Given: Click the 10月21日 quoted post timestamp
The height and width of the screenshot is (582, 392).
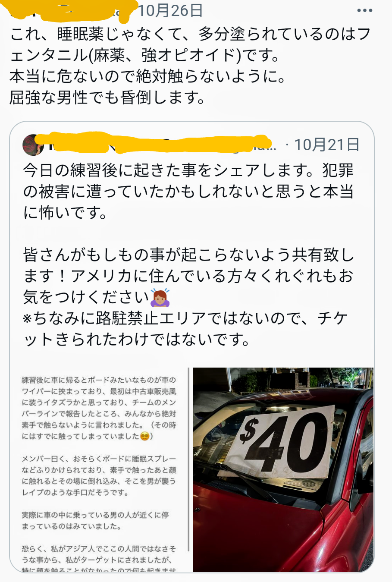Looking at the screenshot, I should pyautogui.click(x=327, y=145).
